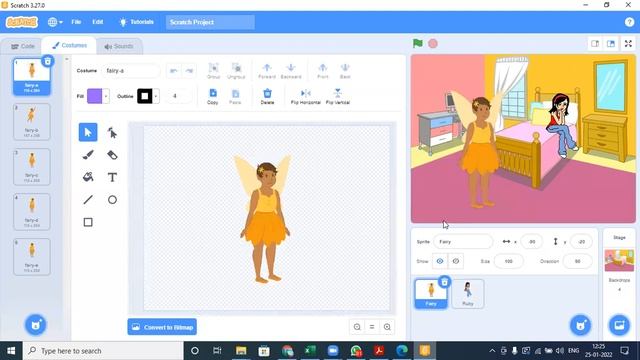640x360 pixels.
Task: Click the Redo arrow
Action: coord(189,71)
